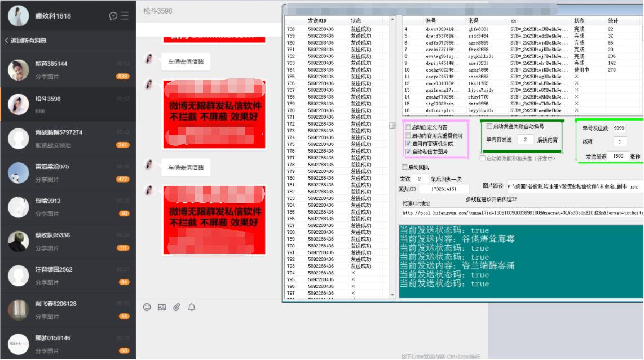Open the conversation with contact ending 9912
Screen dimensions: 644x360
[68, 207]
